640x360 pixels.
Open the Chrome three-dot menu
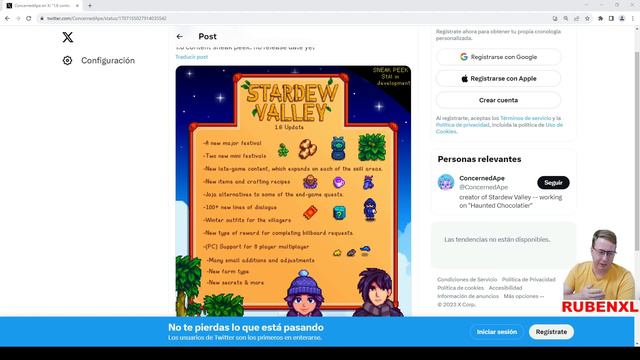633,18
